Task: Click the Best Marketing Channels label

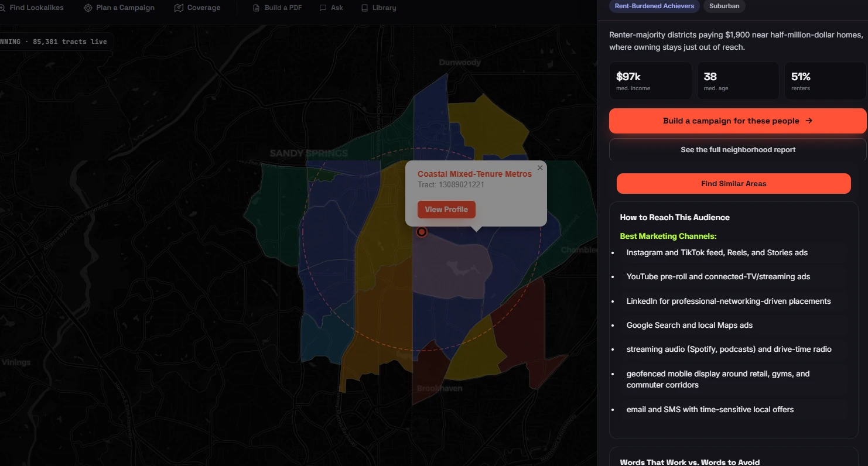Action: (668, 236)
